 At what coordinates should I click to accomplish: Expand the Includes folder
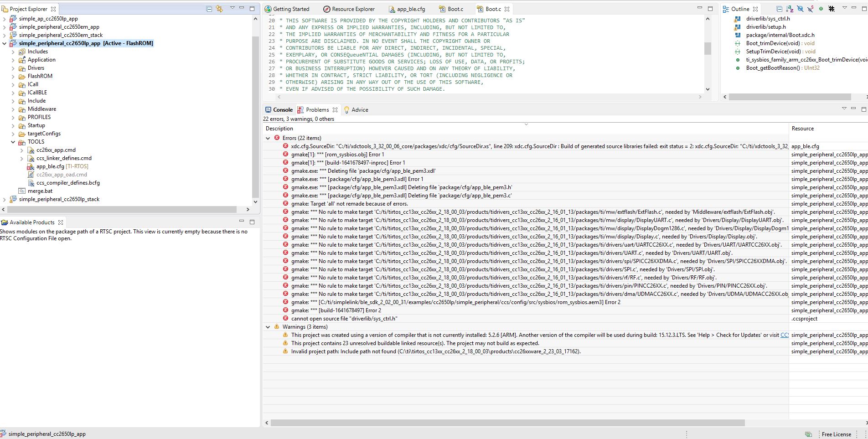(13, 52)
